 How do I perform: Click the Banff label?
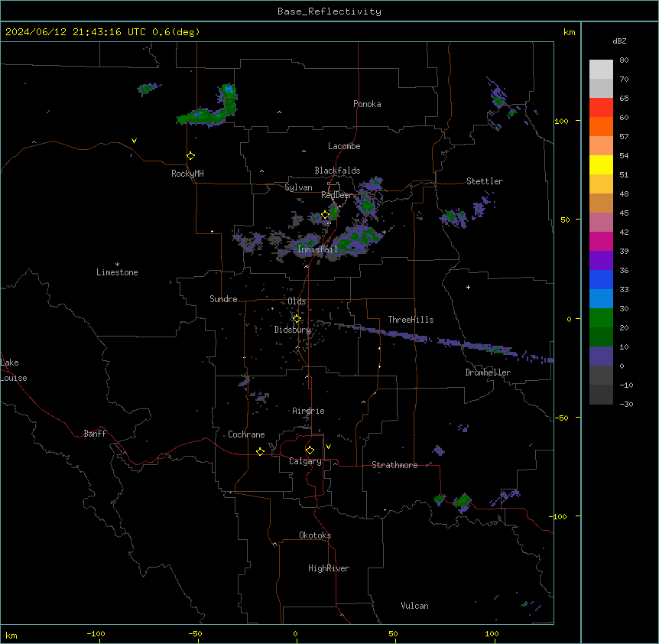(95, 434)
